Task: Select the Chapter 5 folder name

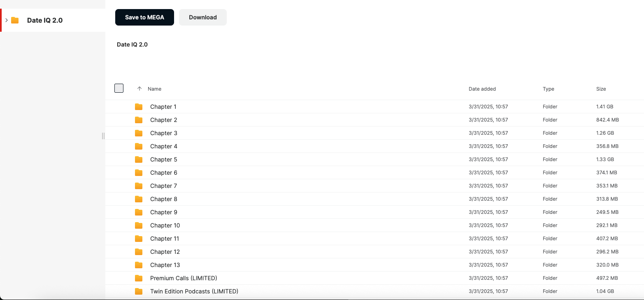Action: click(x=163, y=159)
